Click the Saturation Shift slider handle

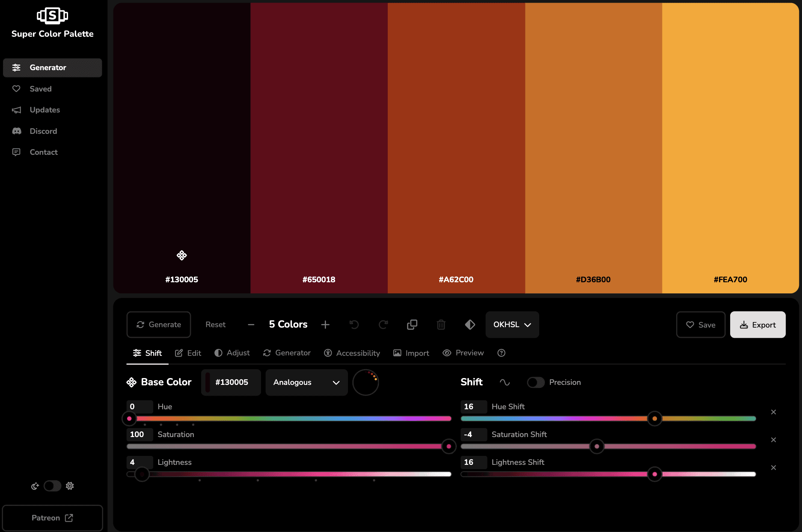point(597,446)
